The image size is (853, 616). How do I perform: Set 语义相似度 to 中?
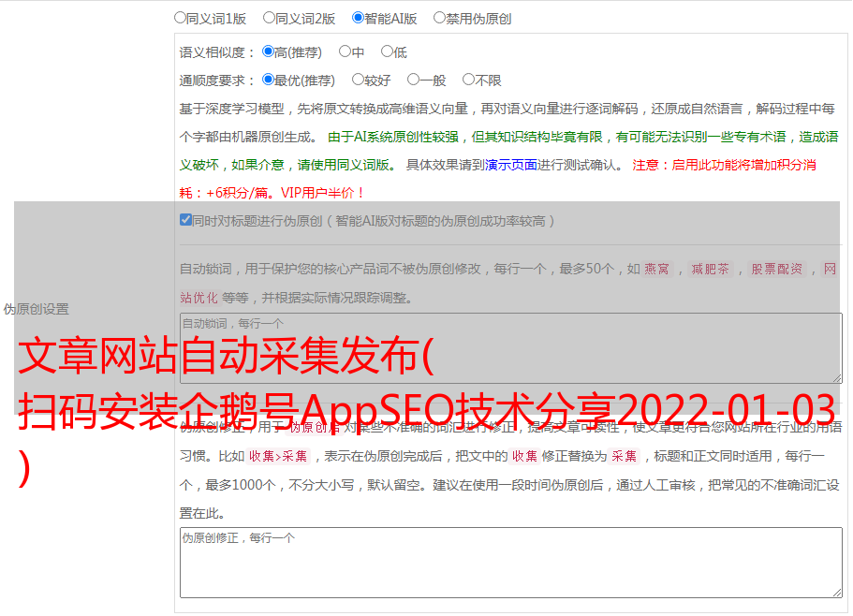pos(345,51)
